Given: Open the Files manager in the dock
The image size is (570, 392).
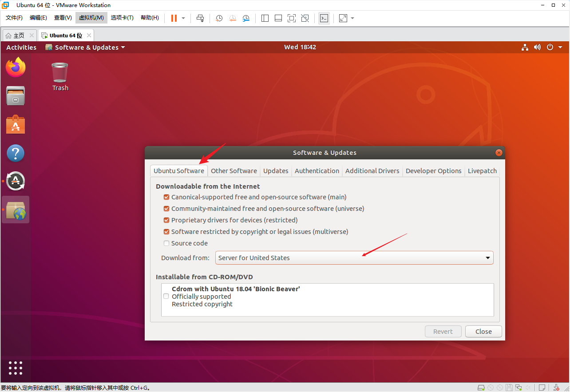Looking at the screenshot, I should (16, 95).
